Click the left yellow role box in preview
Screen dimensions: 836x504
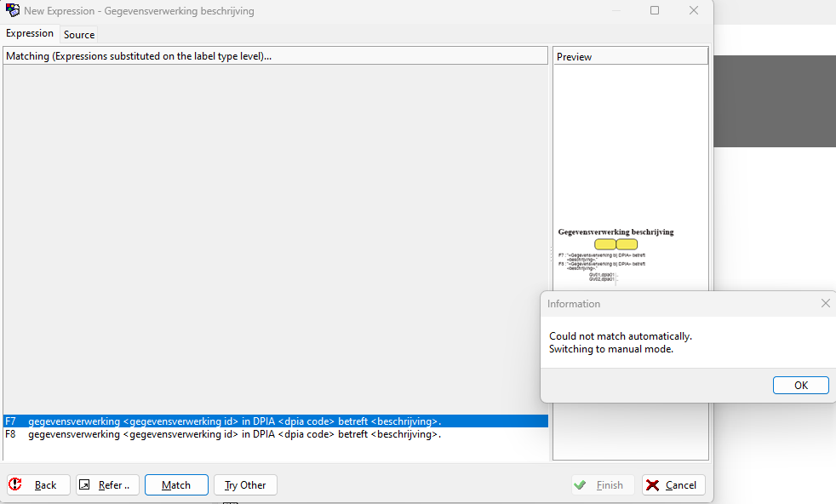click(x=604, y=244)
